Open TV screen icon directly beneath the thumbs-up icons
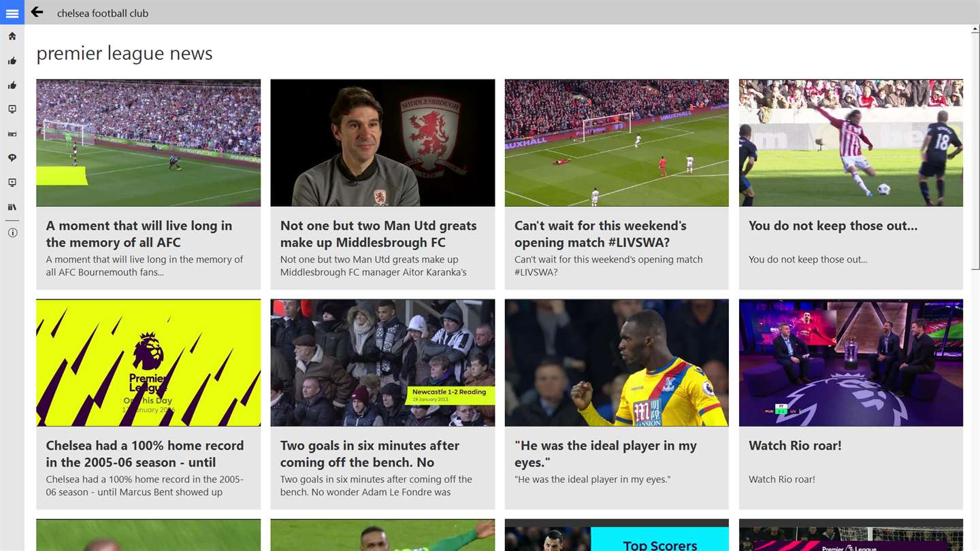980x551 pixels. (x=12, y=109)
